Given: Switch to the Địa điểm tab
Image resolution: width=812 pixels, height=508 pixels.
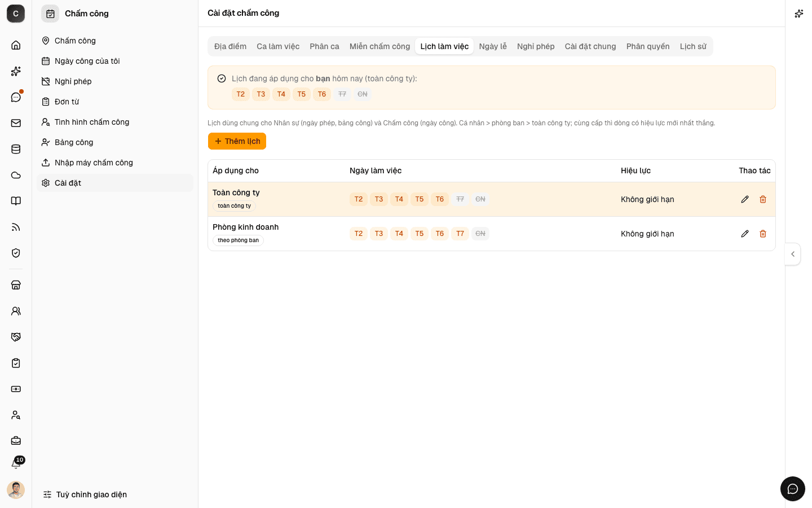Looking at the screenshot, I should [x=230, y=46].
